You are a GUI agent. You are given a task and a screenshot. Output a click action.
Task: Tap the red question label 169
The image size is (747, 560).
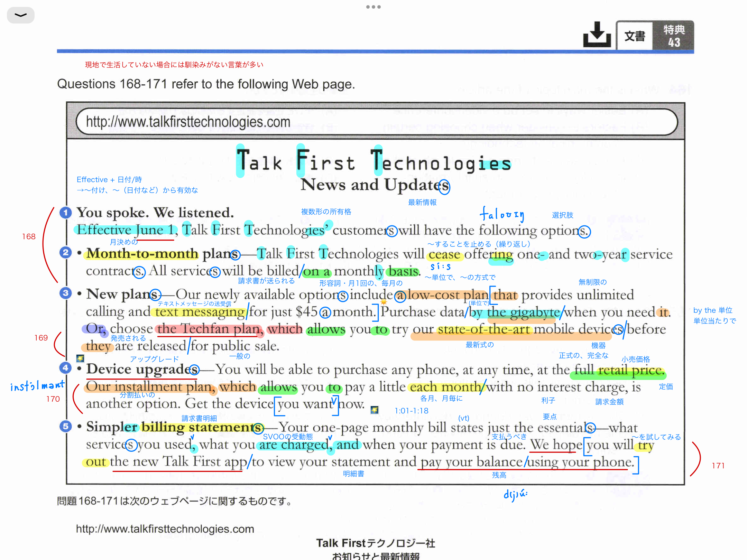(41, 338)
